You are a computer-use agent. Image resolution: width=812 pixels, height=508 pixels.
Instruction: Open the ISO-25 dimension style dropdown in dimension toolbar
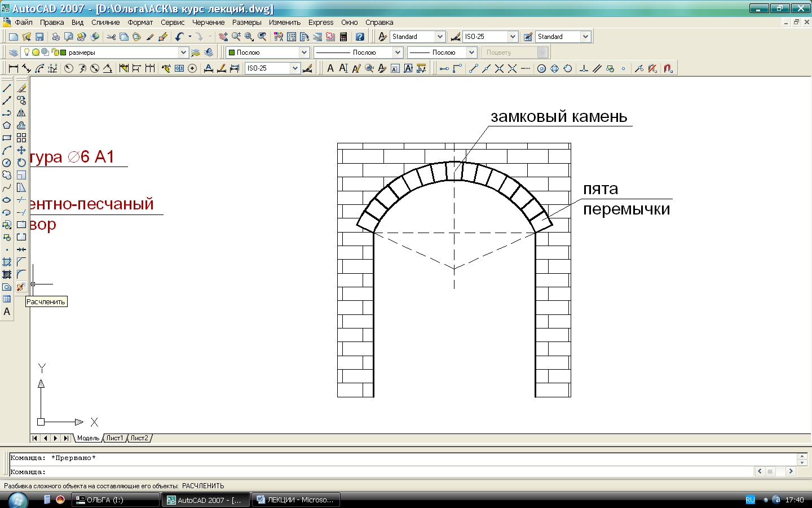coord(294,68)
